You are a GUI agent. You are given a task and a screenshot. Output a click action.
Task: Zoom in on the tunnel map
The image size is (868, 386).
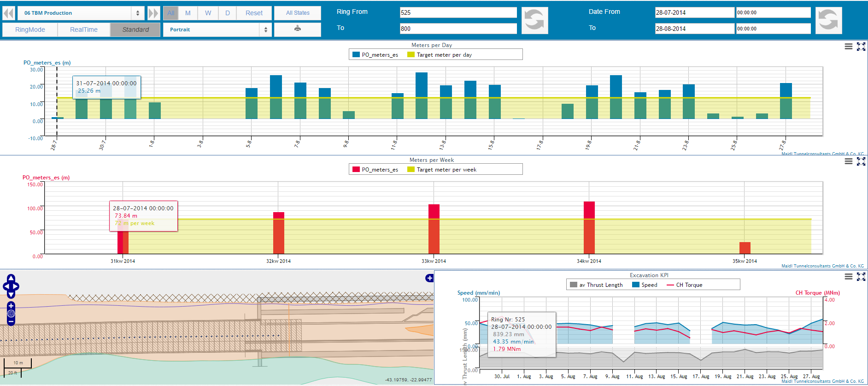coord(11,306)
